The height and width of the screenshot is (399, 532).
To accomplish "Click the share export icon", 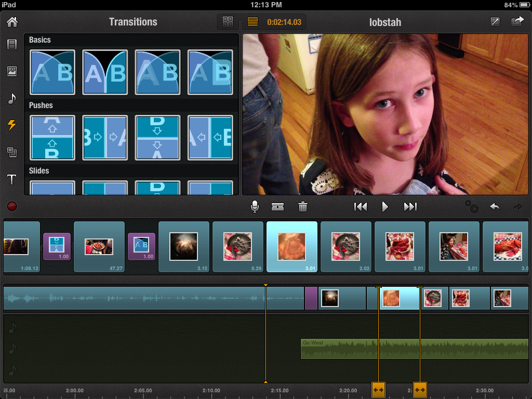I will 517,22.
